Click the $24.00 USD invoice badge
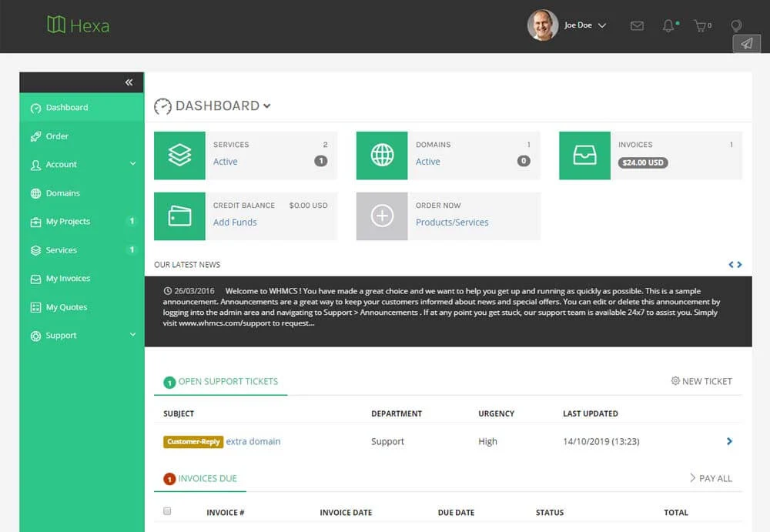770x532 pixels. 643,162
